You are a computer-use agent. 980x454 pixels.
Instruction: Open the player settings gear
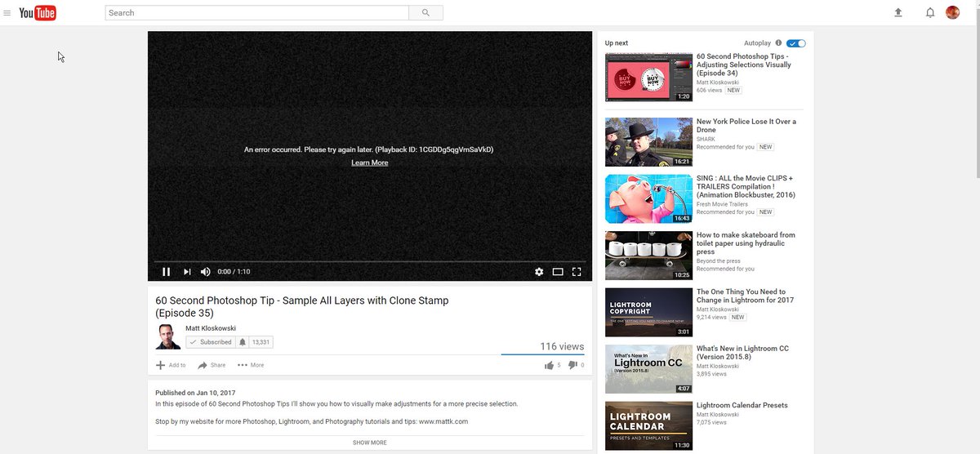[539, 272]
